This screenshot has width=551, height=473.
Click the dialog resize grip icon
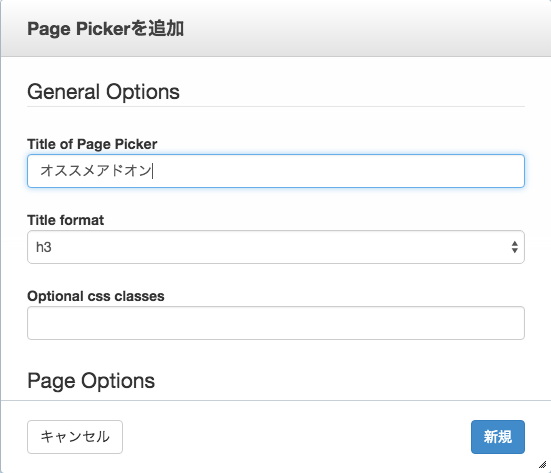[543, 465]
